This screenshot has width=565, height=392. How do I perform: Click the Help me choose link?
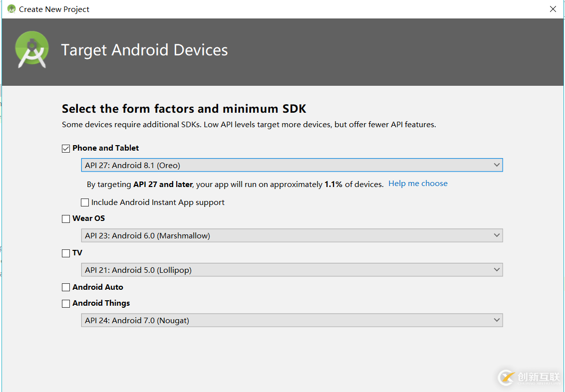point(418,183)
